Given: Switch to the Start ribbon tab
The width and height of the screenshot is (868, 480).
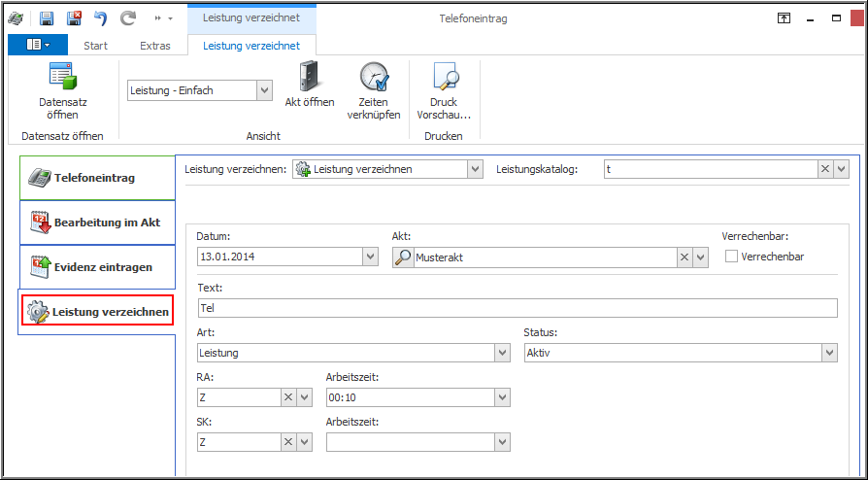Looking at the screenshot, I should 96,46.
